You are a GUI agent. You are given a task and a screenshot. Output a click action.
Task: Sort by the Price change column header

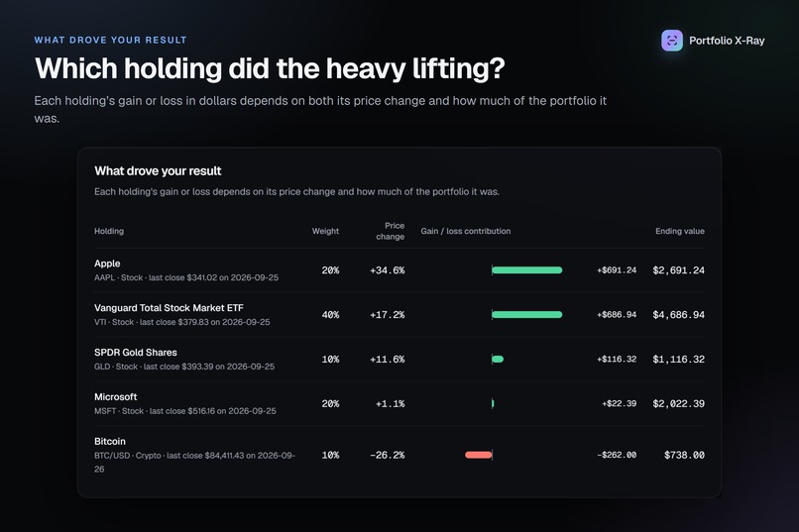[x=391, y=231]
